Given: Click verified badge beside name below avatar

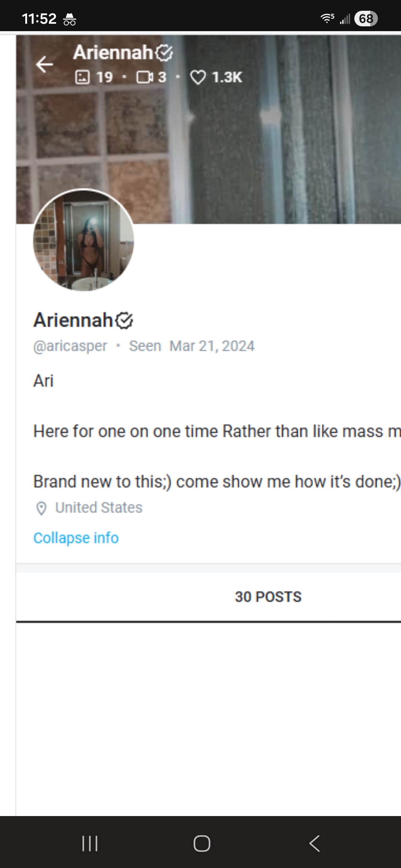Looking at the screenshot, I should click(124, 320).
